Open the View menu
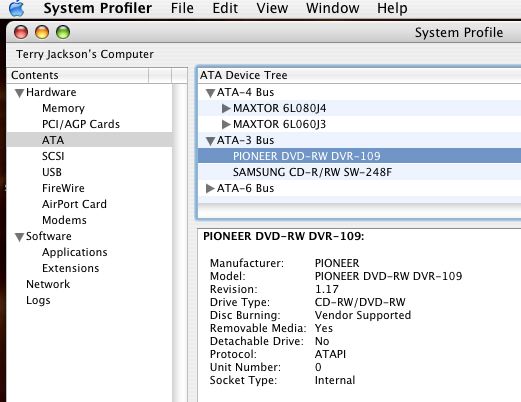 coord(272,8)
